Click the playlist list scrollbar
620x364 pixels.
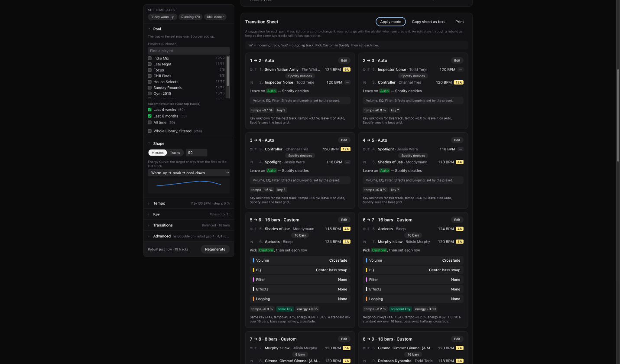click(228, 71)
